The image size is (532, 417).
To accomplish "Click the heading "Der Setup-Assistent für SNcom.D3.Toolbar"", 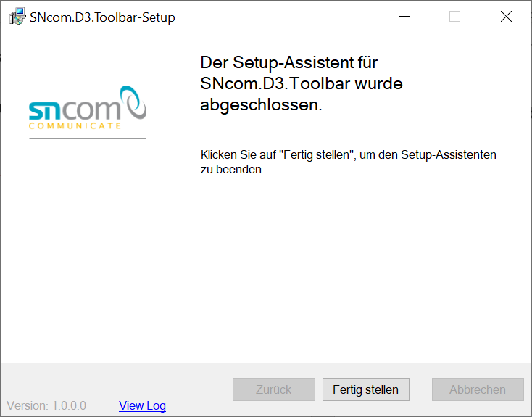I will (302, 73).
